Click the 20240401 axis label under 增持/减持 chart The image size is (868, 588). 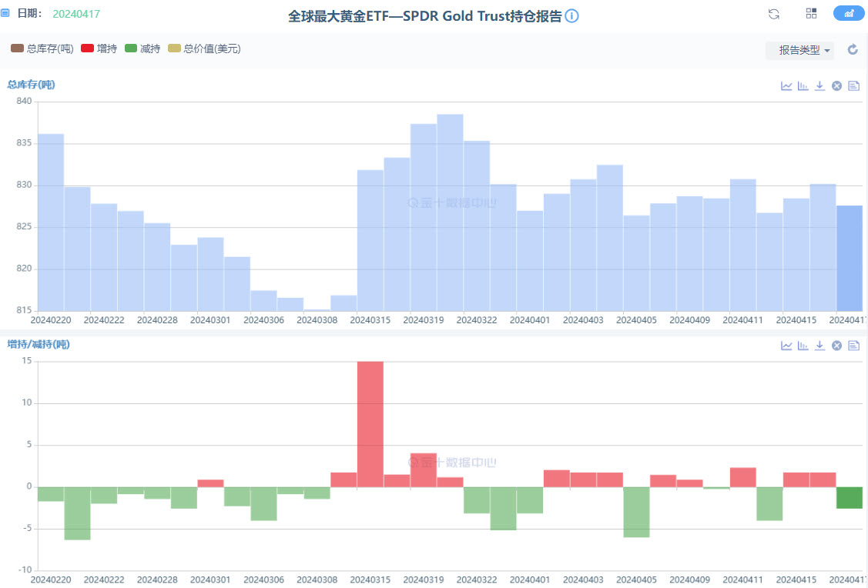(x=530, y=580)
